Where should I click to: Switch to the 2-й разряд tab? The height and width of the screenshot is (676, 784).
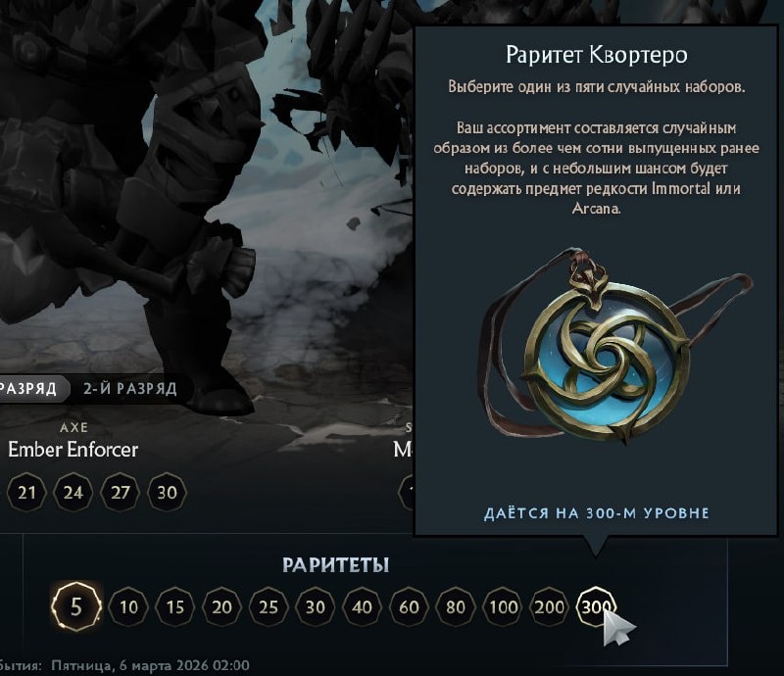pos(130,389)
